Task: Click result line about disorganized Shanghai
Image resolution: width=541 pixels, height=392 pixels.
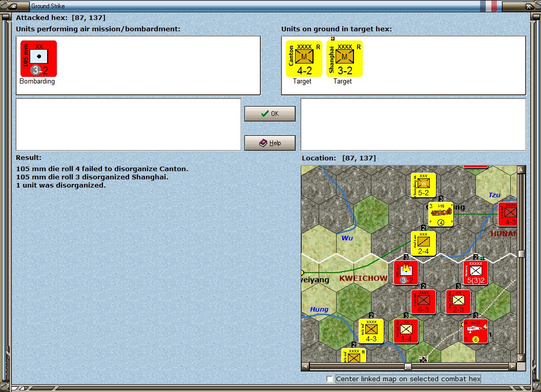Action: [x=92, y=177]
